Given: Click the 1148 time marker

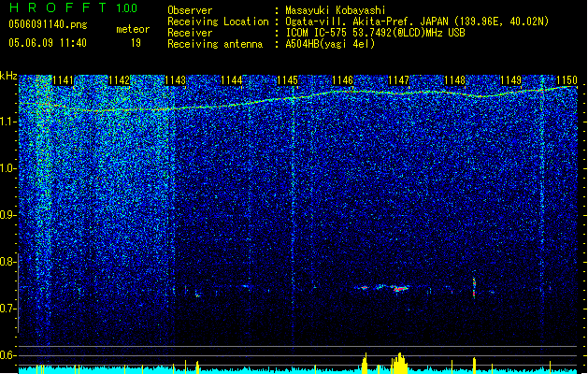Looking at the screenshot, I should click(455, 80).
